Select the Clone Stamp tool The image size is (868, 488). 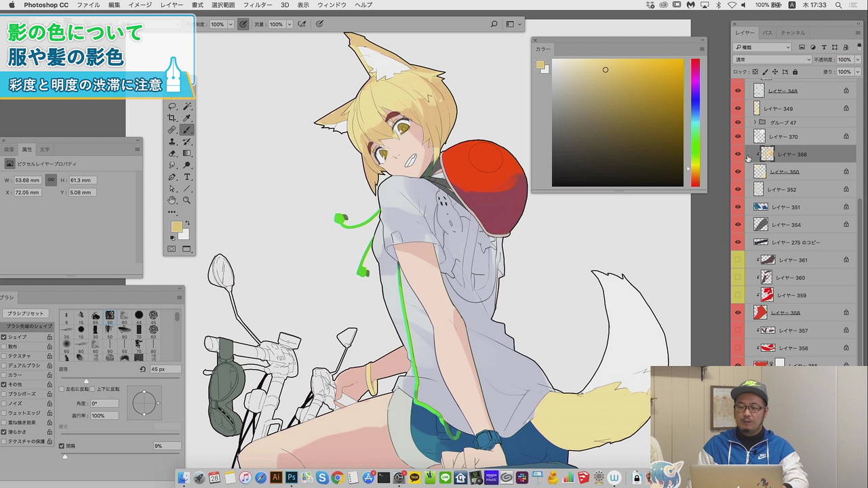172,142
